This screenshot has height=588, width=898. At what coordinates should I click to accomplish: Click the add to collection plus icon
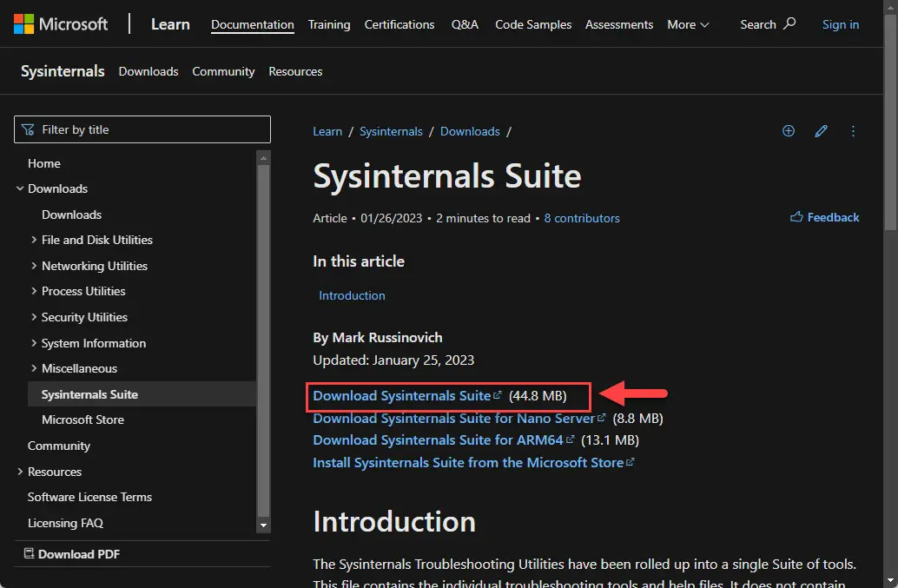tap(788, 131)
